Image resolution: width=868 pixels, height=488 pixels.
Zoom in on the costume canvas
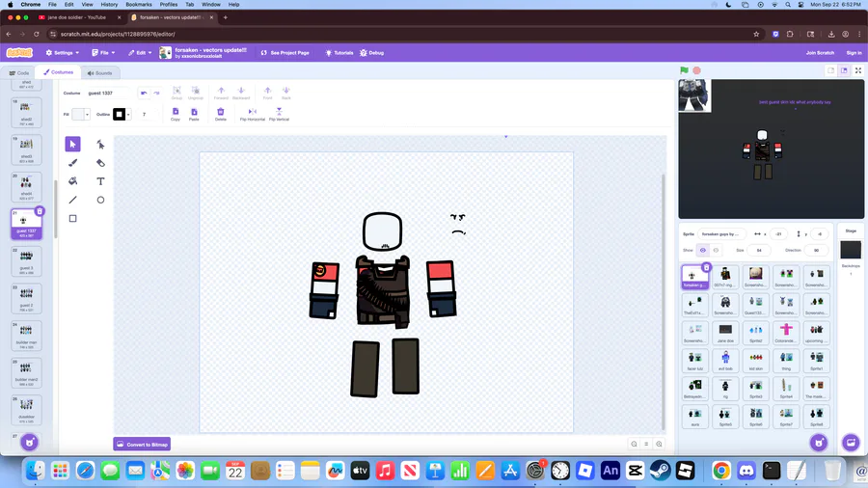659,444
